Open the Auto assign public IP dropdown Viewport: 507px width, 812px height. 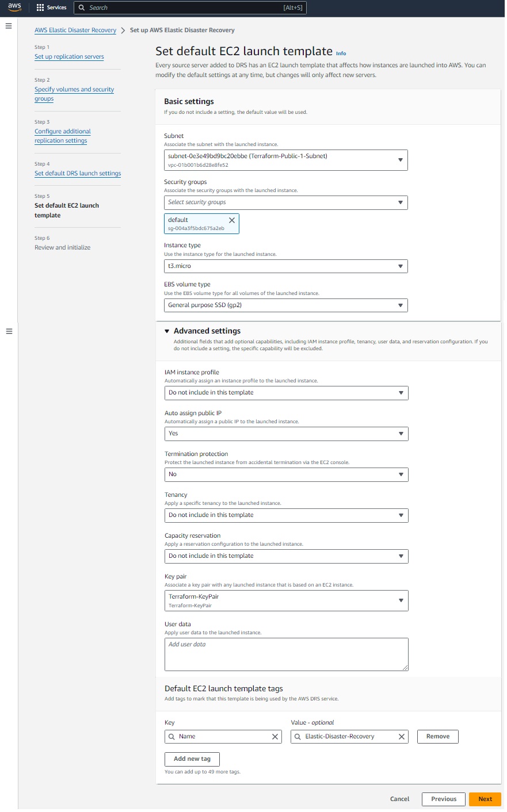click(286, 434)
